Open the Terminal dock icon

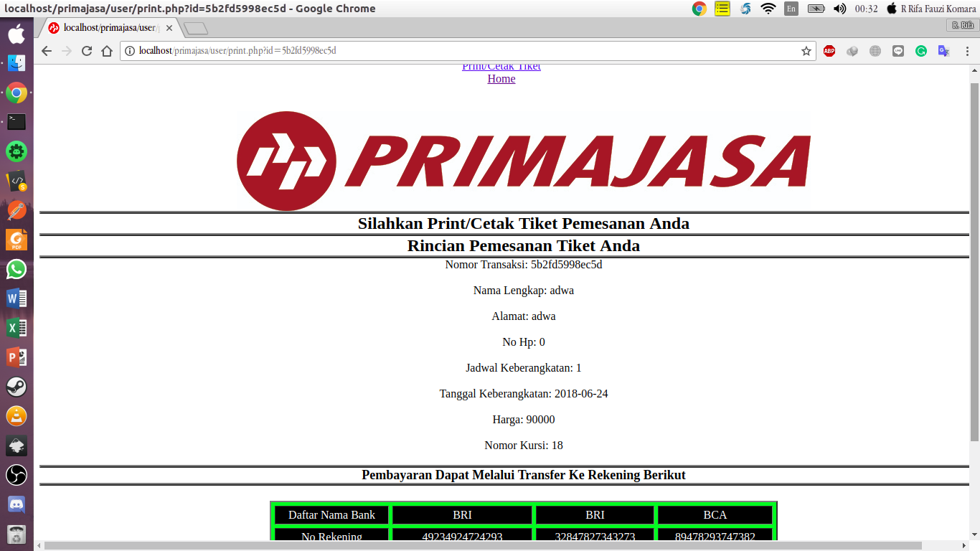coord(17,122)
